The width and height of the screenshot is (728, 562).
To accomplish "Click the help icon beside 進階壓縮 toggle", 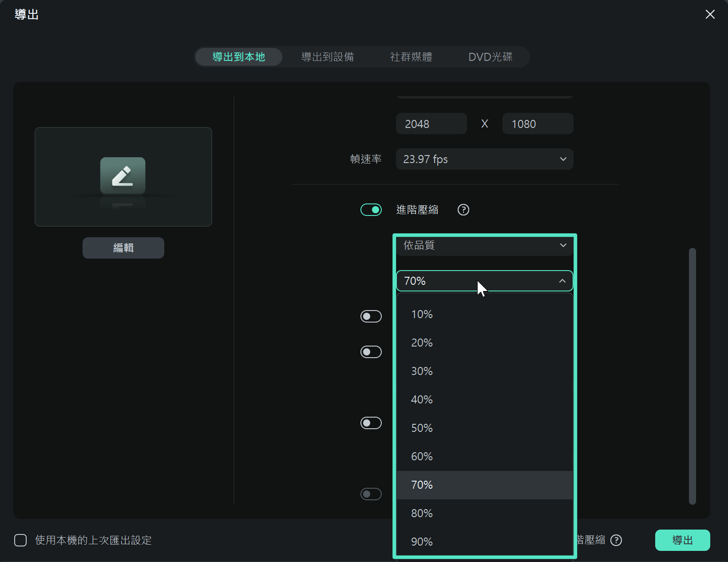I will click(x=463, y=210).
